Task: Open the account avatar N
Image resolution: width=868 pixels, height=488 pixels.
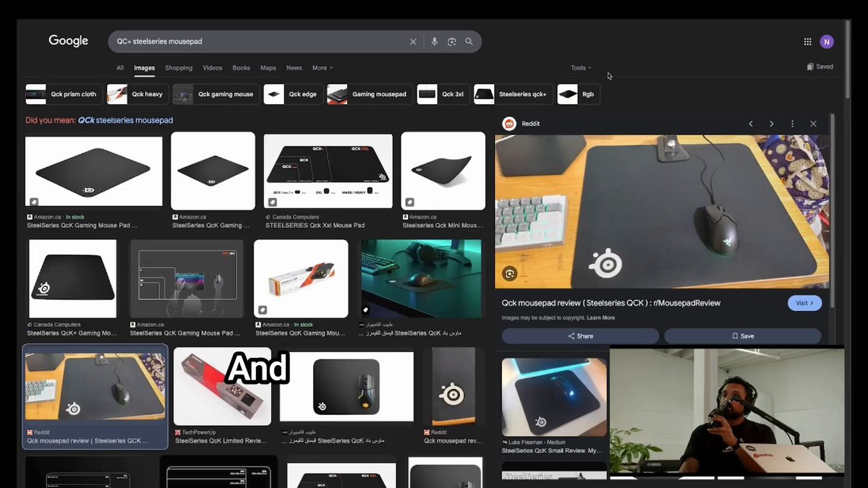Action: pos(827,42)
